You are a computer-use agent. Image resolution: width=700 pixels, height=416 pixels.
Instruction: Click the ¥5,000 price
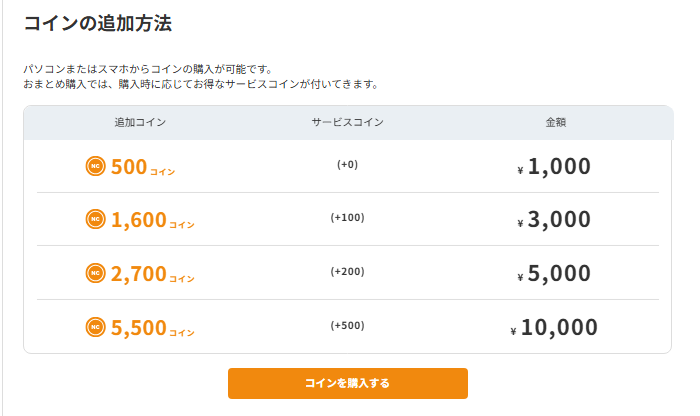pos(554,274)
